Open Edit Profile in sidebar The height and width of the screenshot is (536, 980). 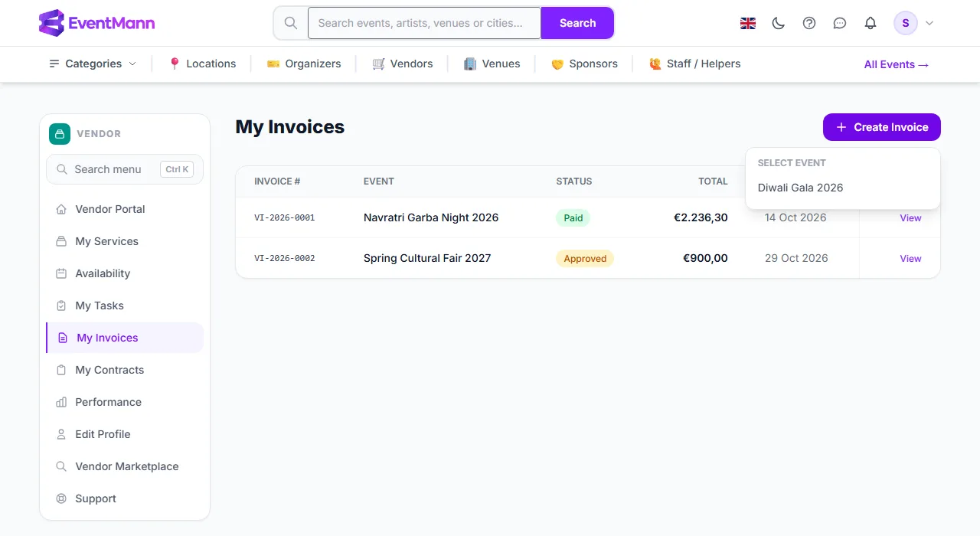click(125, 434)
